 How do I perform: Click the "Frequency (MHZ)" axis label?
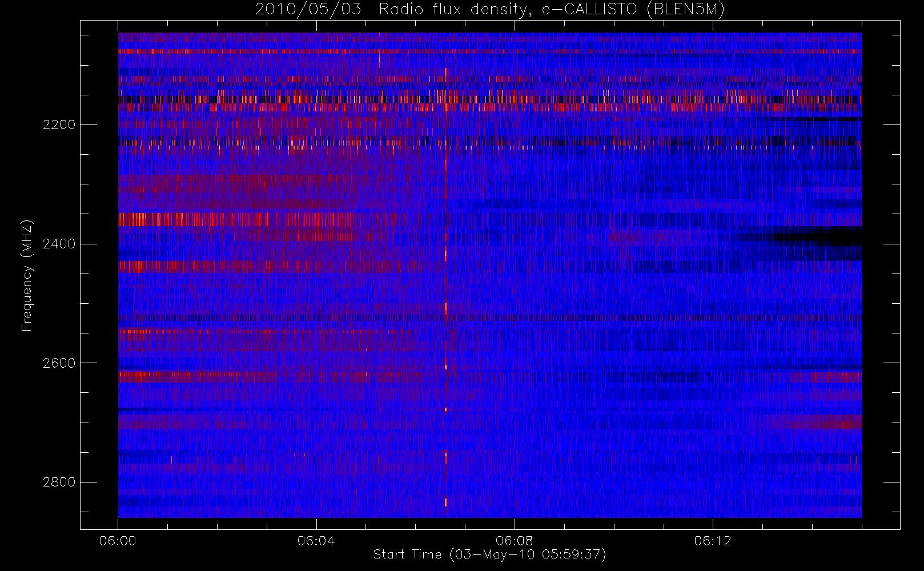27,276
